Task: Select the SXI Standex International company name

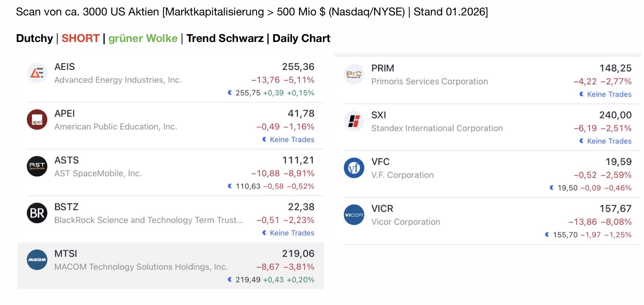Action: pyautogui.click(x=437, y=128)
